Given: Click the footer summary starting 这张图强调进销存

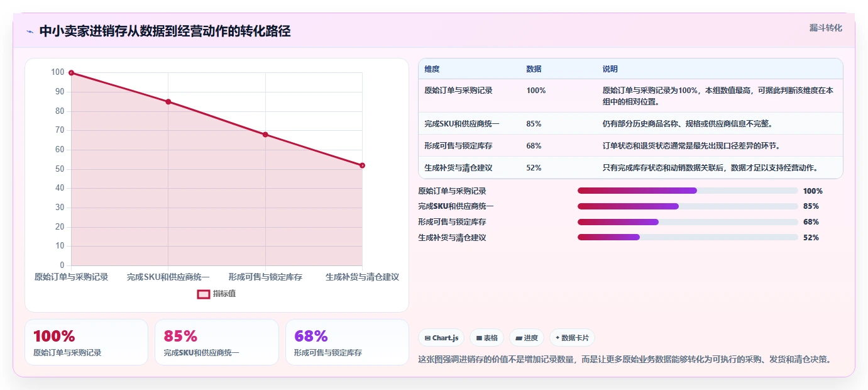Looking at the screenshot, I should (627, 360).
